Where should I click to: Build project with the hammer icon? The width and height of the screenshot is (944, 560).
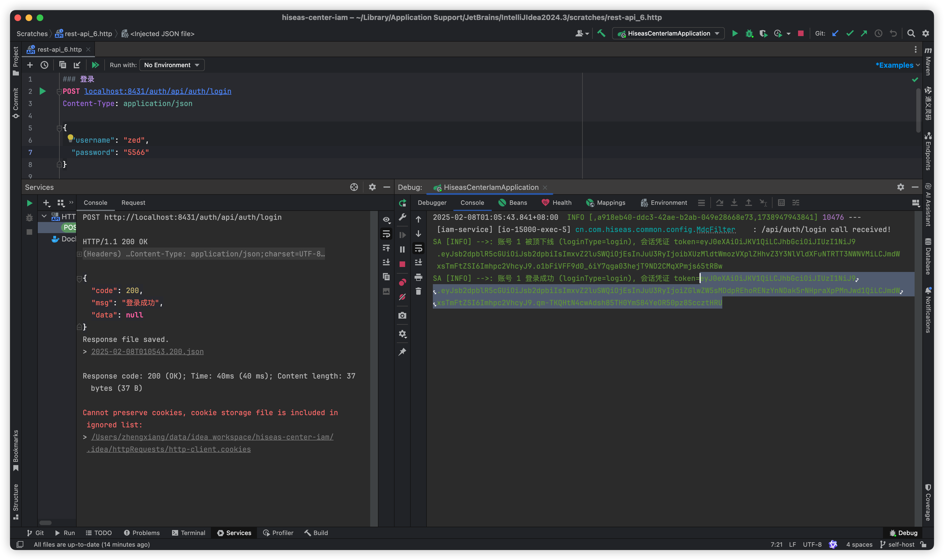pos(601,34)
